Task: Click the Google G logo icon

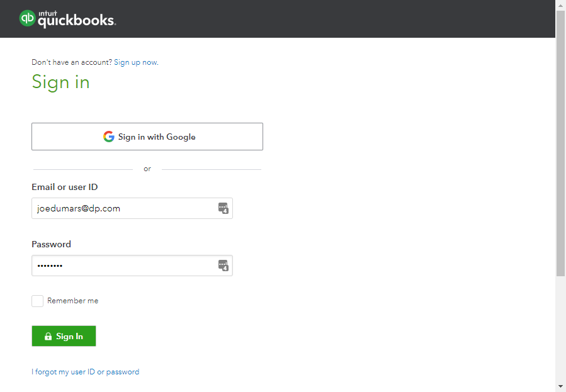Action: click(109, 137)
